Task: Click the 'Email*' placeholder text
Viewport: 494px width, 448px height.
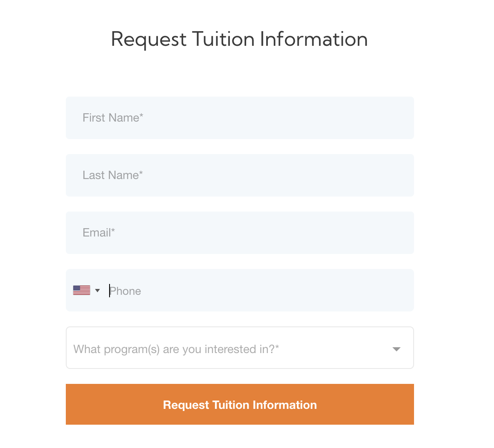Action: pos(97,233)
